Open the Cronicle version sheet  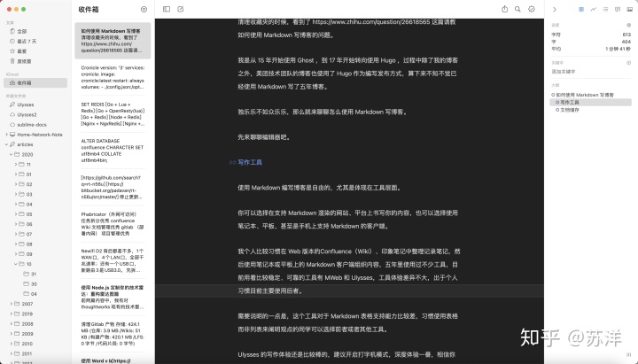click(113, 77)
